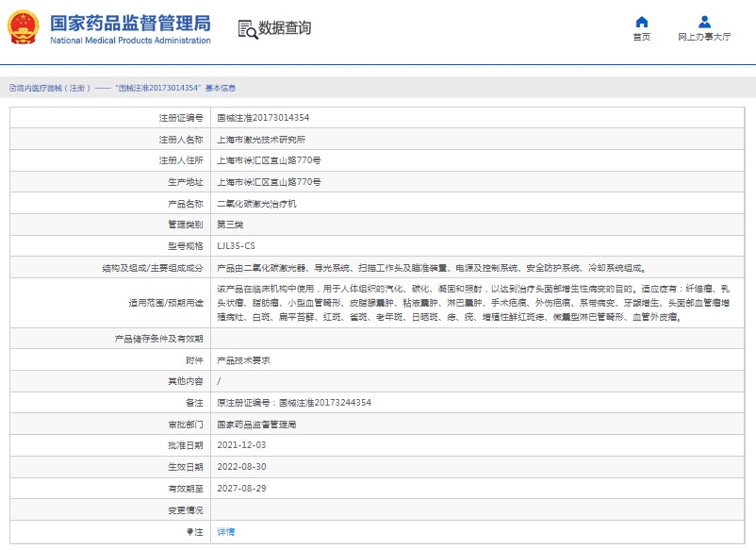This screenshot has width=756, height=550.
Task: Click the 结构及组成/主要组成成分 label
Action: (x=153, y=268)
